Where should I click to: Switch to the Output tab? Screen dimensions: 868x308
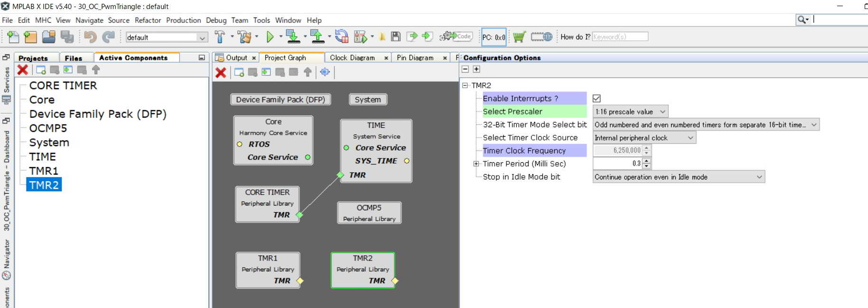pos(236,58)
